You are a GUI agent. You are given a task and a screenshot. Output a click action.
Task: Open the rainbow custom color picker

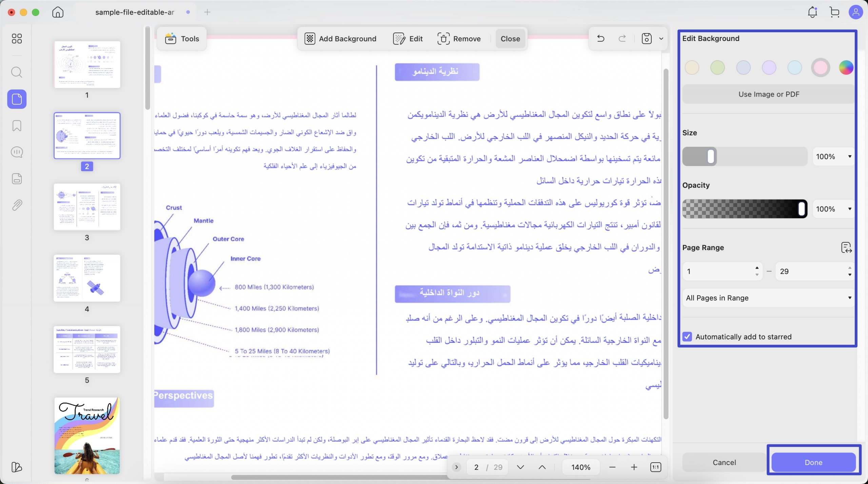[x=846, y=67]
